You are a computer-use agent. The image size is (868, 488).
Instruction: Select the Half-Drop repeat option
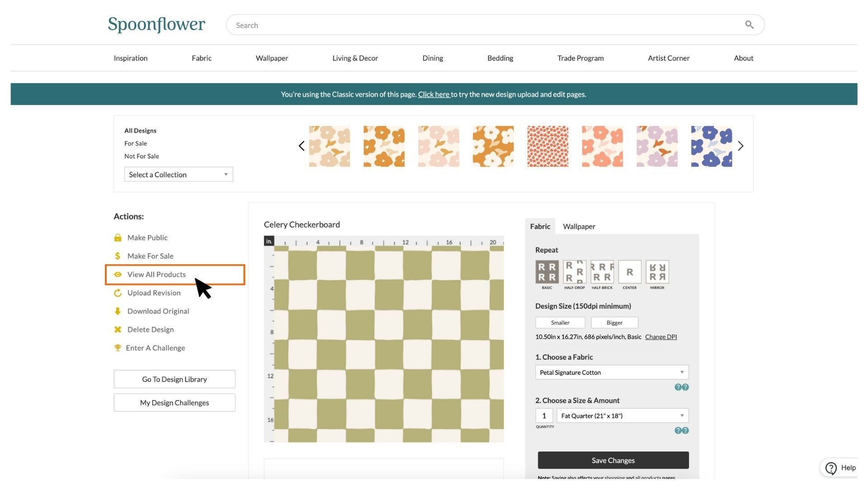(574, 272)
